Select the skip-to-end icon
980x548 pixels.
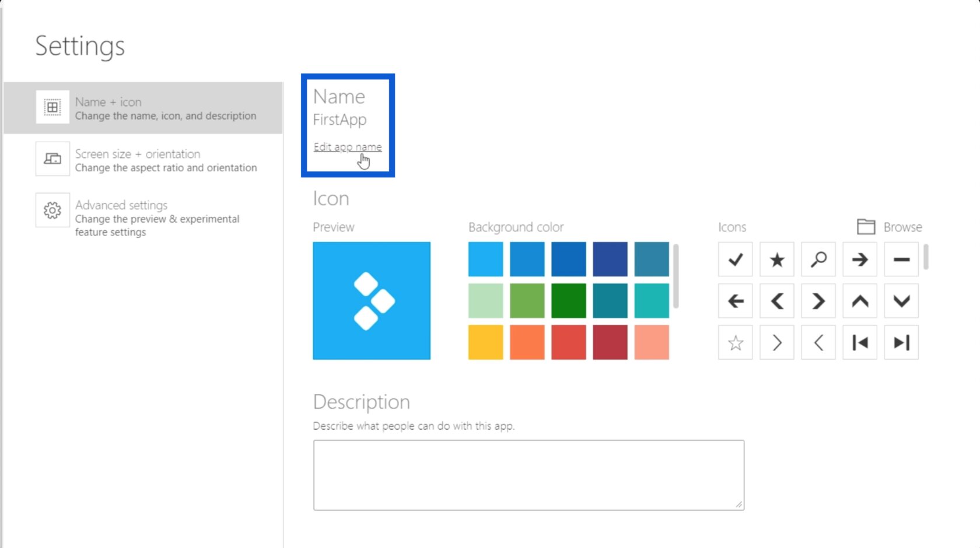coord(901,342)
